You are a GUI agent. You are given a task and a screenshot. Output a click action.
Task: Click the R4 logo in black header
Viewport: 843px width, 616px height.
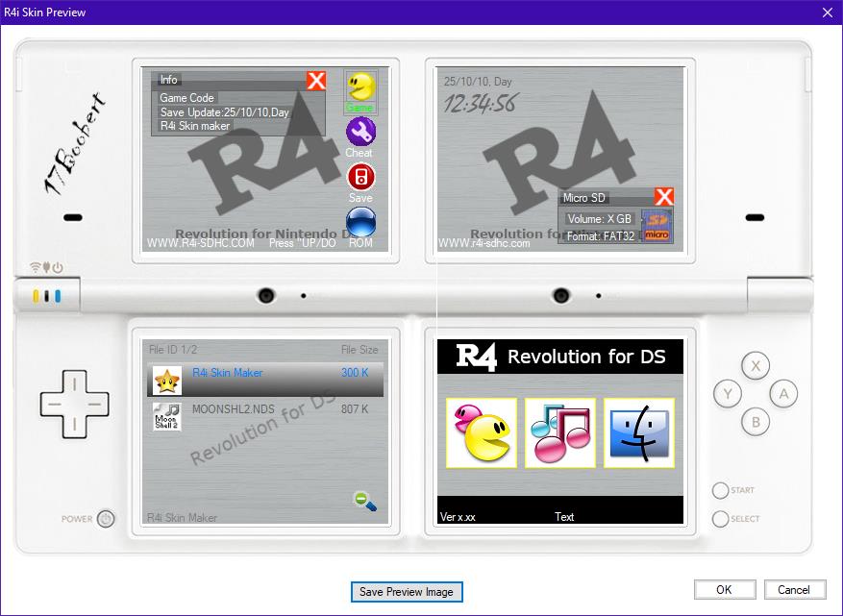click(x=477, y=357)
